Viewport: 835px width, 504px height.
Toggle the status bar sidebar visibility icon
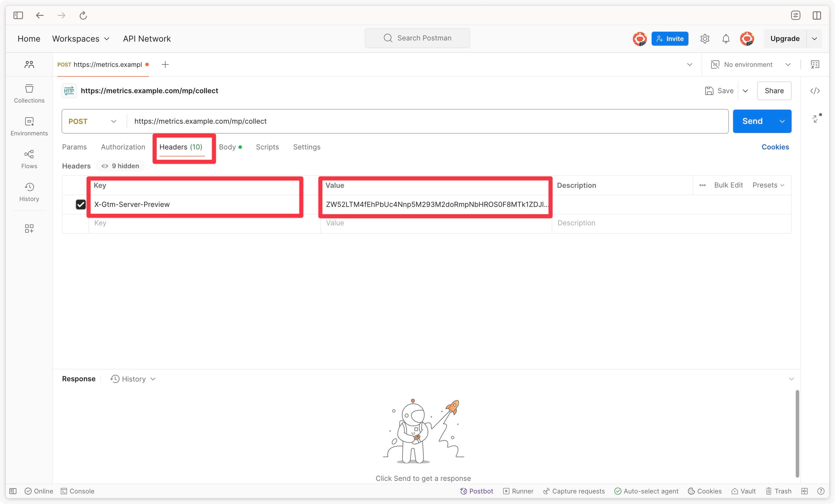tap(13, 491)
